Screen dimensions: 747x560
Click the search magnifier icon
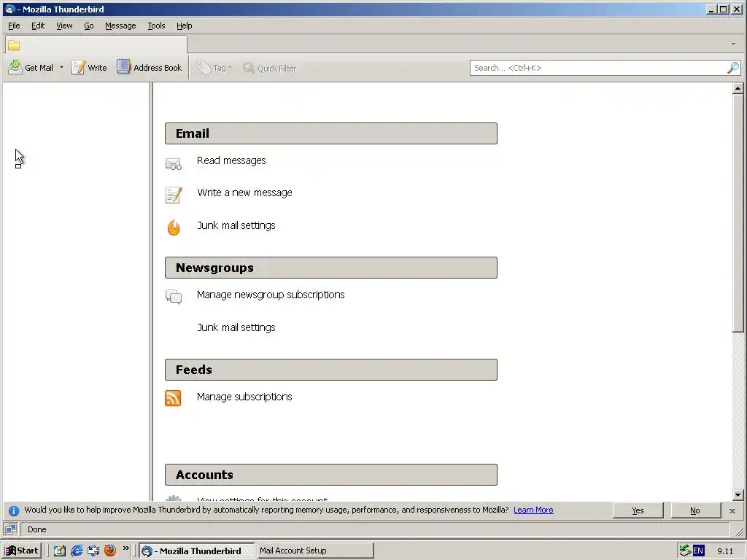733,68
